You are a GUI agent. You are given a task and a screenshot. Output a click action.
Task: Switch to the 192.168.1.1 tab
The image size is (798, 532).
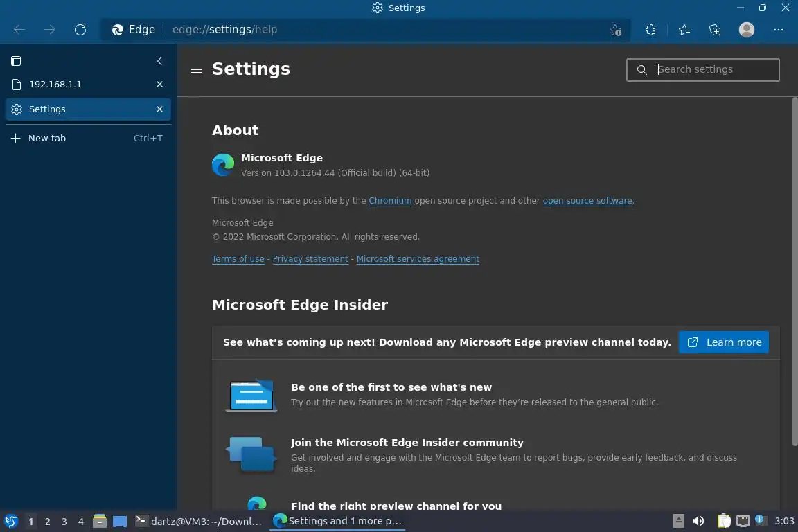(76, 84)
